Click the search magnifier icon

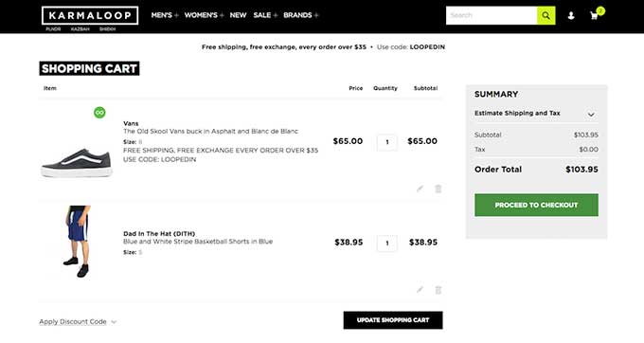pos(546,15)
